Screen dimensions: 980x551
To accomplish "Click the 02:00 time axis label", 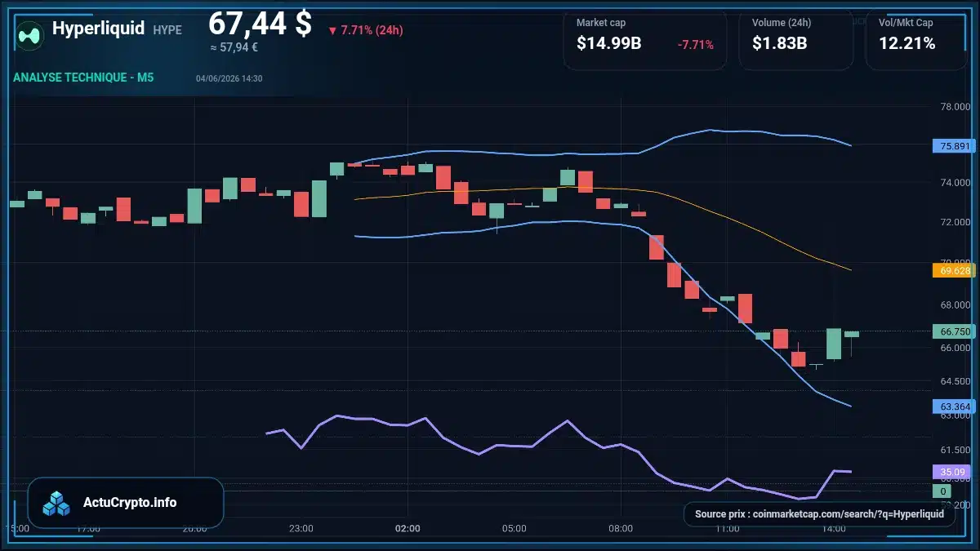I will (x=408, y=529).
